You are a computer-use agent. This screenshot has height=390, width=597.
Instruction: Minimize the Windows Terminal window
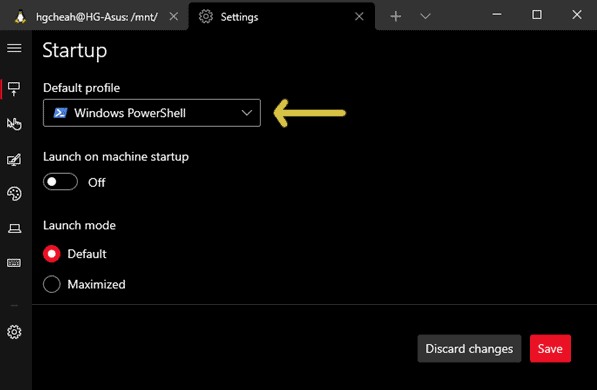click(497, 15)
